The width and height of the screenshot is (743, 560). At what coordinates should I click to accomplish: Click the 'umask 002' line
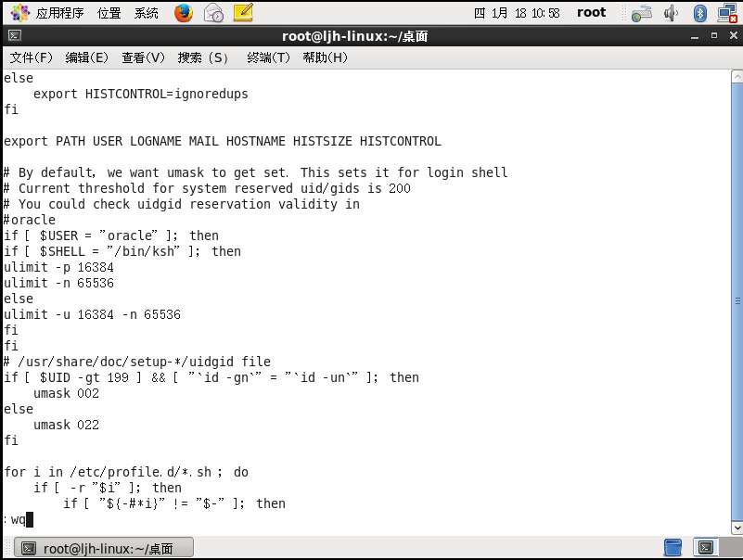tap(66, 393)
